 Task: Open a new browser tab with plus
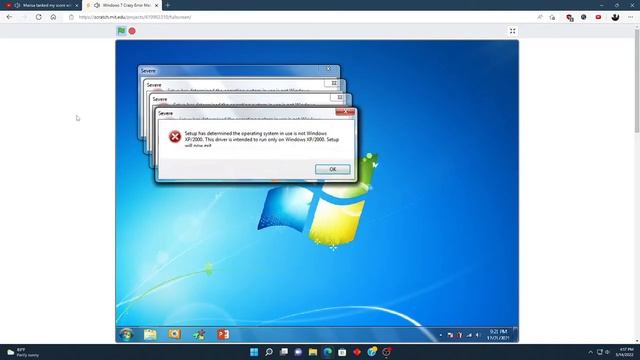pyautogui.click(x=168, y=5)
